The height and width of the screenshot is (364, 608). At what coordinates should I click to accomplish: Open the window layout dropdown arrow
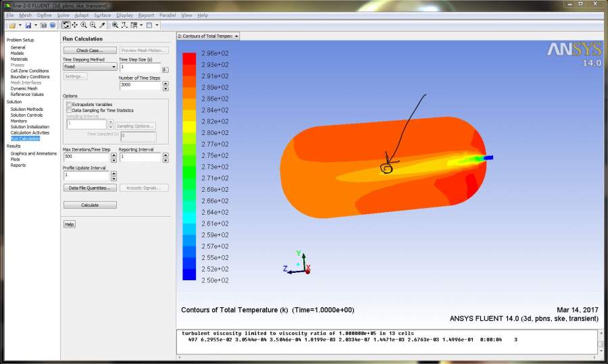click(x=157, y=25)
